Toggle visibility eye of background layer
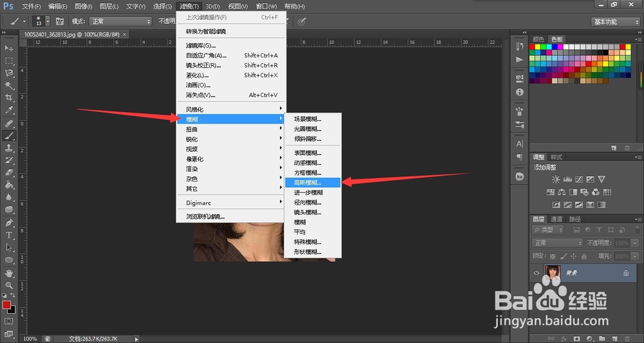Screen dimensions: 644x343 [x=536, y=273]
